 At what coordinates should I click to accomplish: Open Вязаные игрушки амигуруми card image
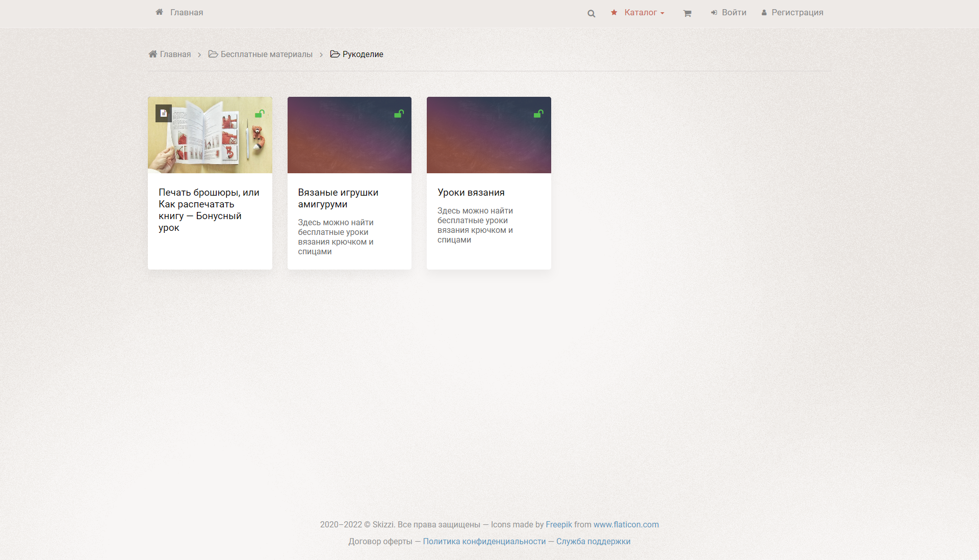349,135
